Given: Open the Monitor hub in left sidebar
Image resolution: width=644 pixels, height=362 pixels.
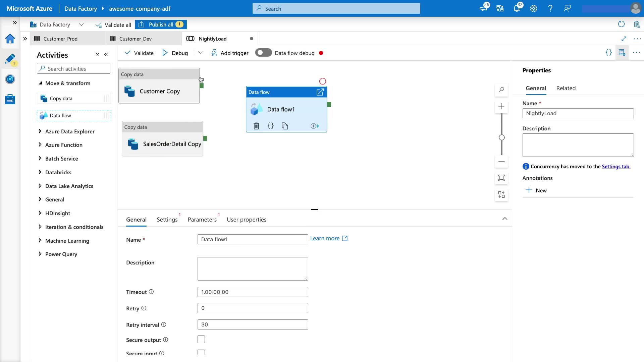Looking at the screenshot, I should click(10, 79).
